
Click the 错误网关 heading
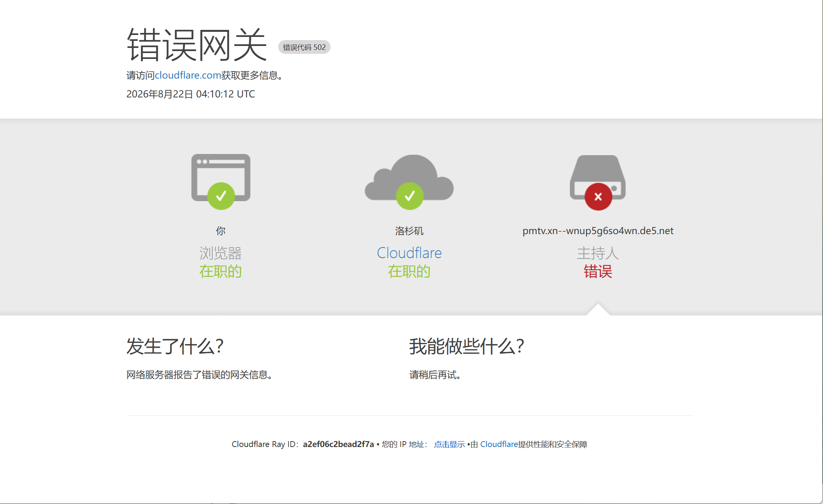197,45
